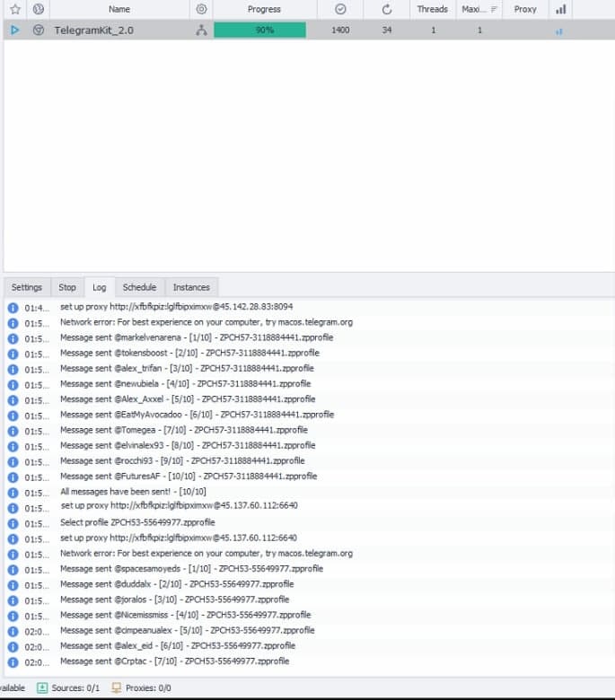Image resolution: width=615 pixels, height=700 pixels.
Task: Click the Sources: 0/1 status bar icon
Action: tap(42, 688)
